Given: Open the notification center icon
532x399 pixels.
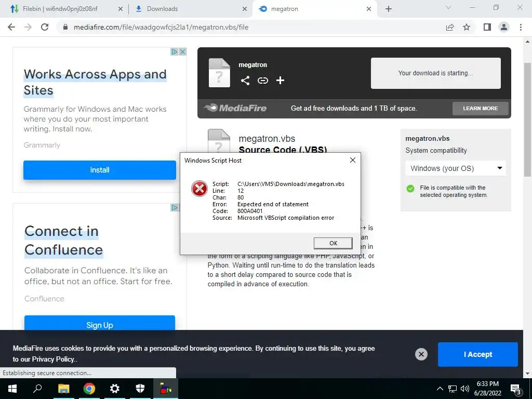Looking at the screenshot, I should point(516,389).
